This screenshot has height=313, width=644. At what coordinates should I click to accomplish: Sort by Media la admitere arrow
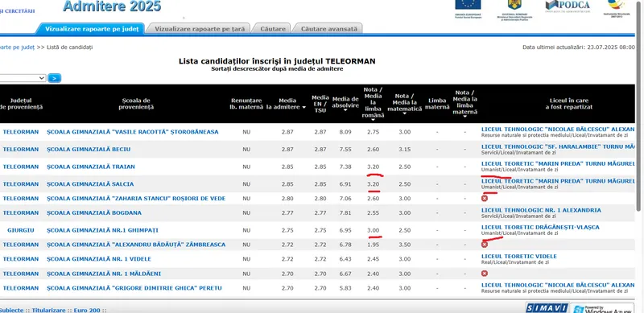pyautogui.click(x=304, y=107)
